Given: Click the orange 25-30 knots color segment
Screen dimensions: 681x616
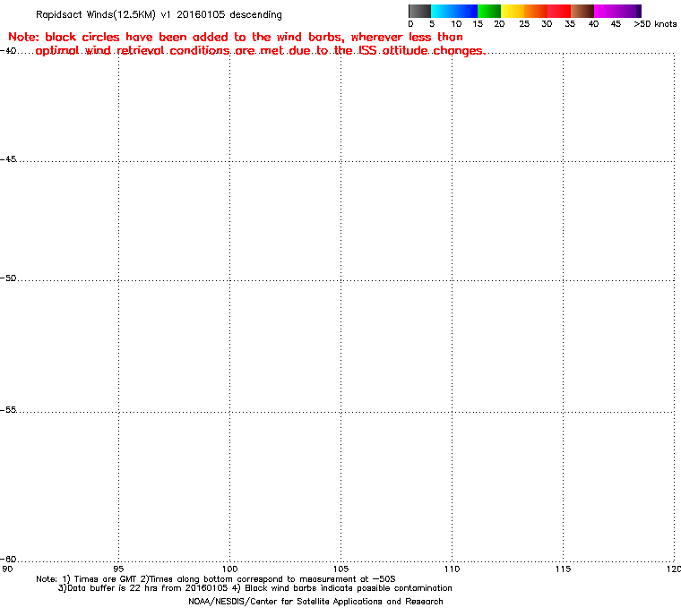Looking at the screenshot, I should [536, 11].
